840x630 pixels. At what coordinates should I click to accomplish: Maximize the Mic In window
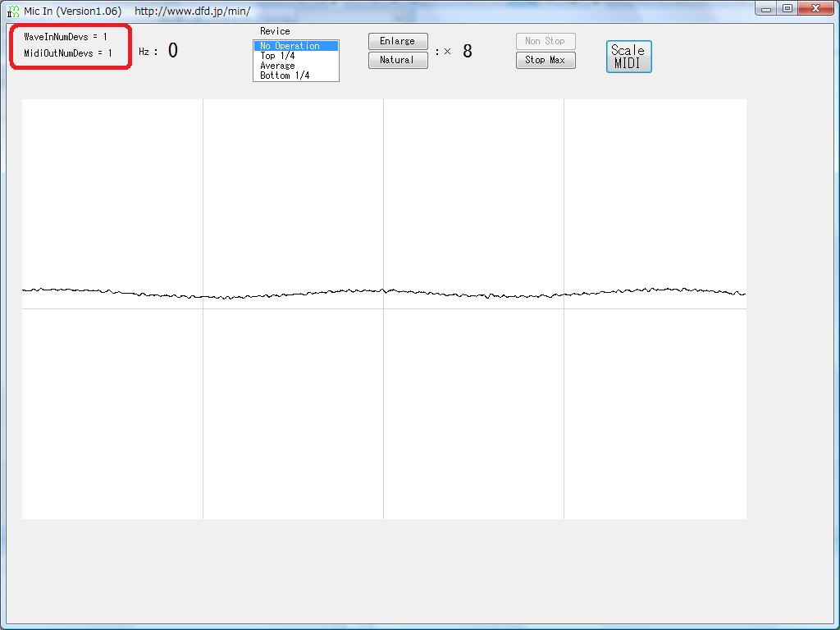(x=787, y=9)
